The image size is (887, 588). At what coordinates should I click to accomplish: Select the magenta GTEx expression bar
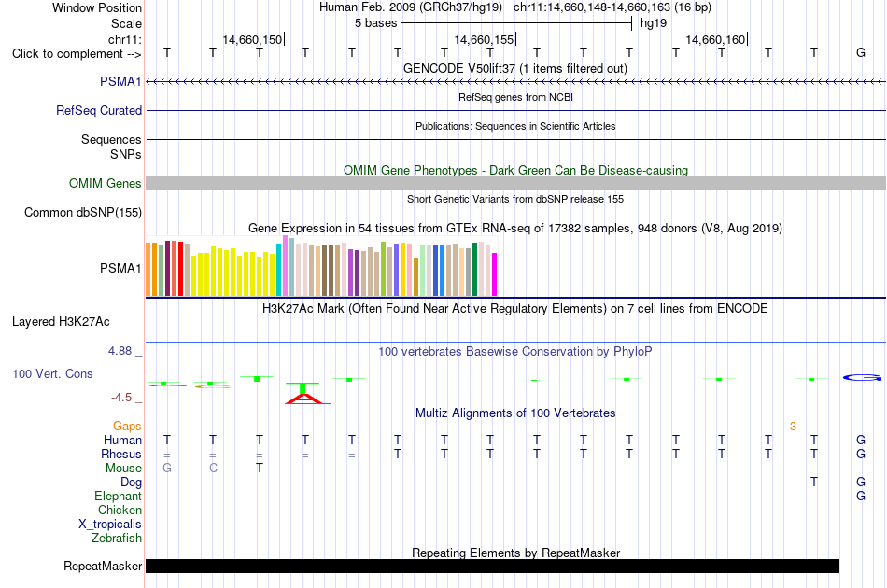495,274
